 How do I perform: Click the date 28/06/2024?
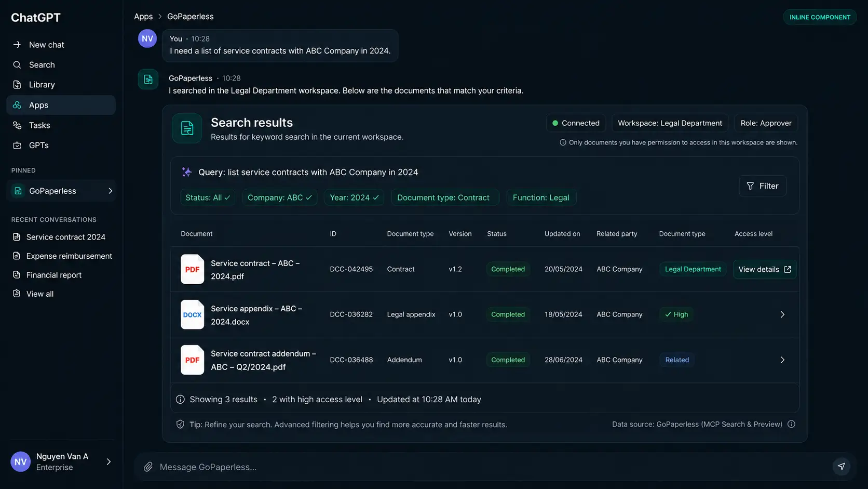563,360
